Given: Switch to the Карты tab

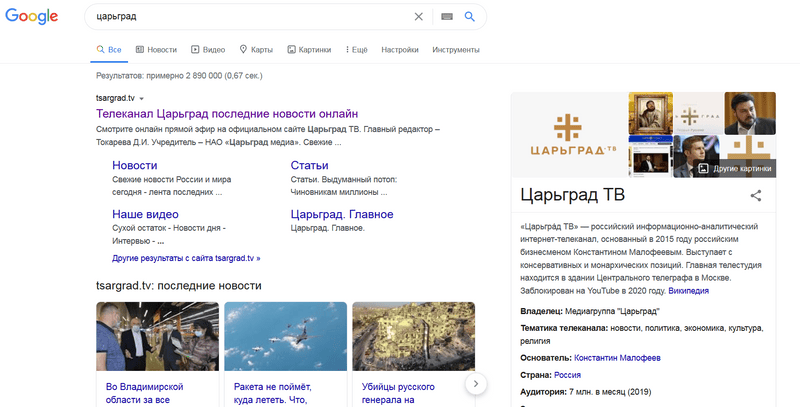Looking at the screenshot, I should [256, 49].
